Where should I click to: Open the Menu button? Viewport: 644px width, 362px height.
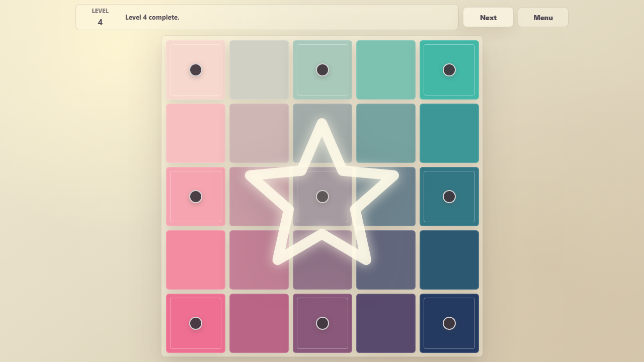coord(543,17)
